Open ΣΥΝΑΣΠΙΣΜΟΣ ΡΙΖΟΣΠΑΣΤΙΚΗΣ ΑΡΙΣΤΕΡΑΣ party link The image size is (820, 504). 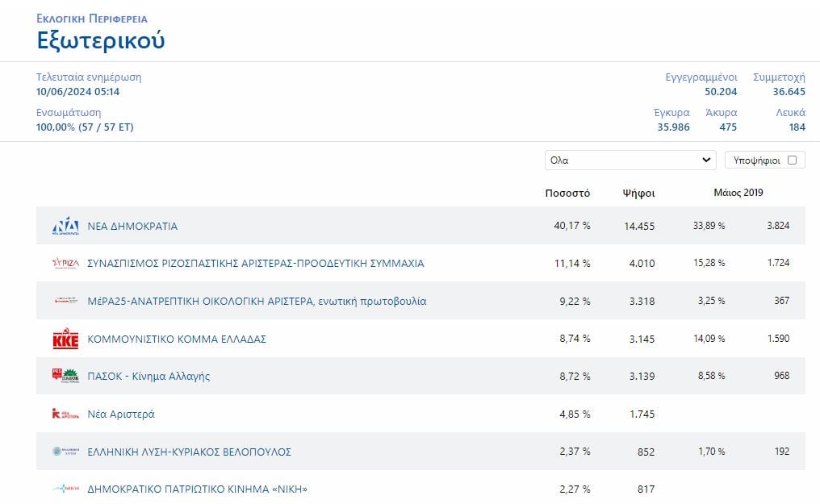pyautogui.click(x=256, y=264)
